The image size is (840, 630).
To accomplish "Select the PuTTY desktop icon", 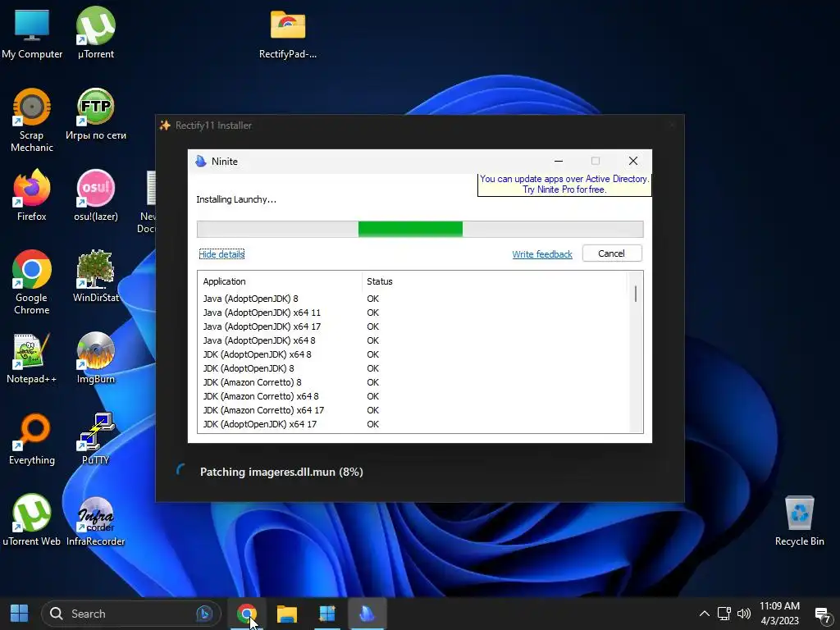I will (x=95, y=440).
